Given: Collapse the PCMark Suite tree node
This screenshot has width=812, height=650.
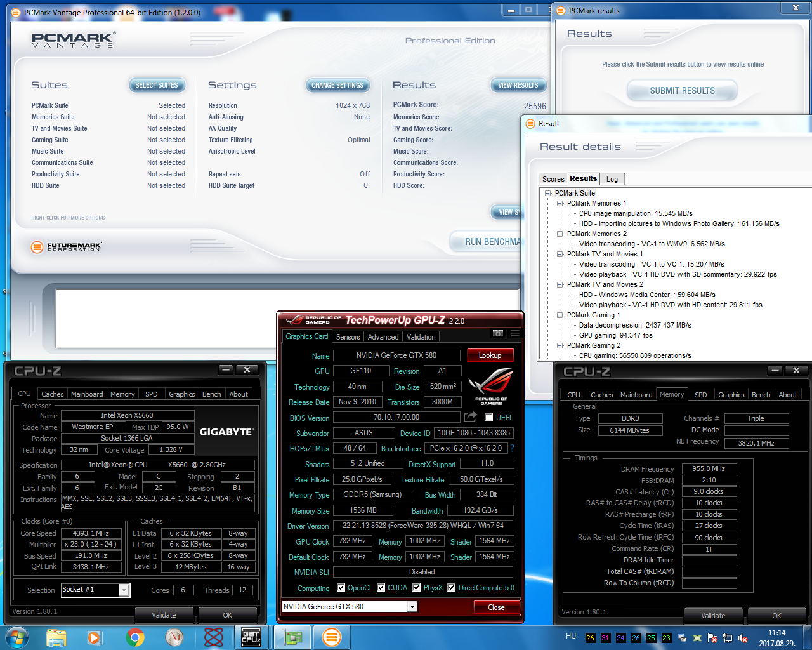Looking at the screenshot, I should [548, 193].
